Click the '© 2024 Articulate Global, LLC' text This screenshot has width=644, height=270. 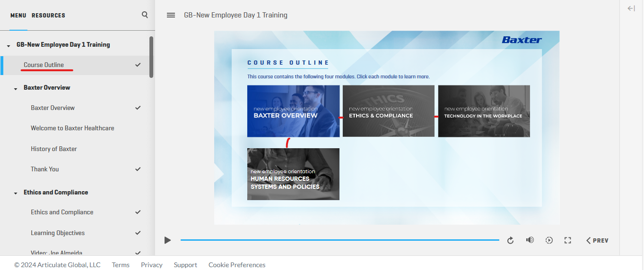57,265
